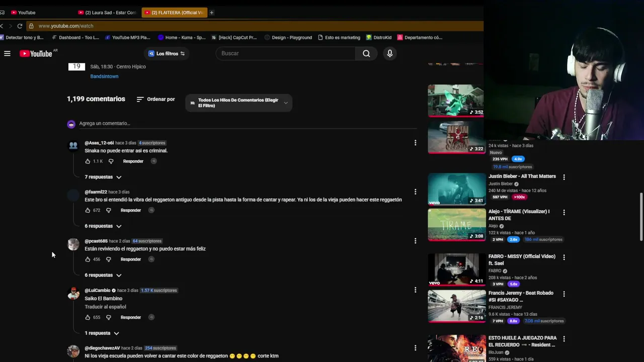Switch to the Laura Sad browser tab
Image resolution: width=644 pixels, height=362 pixels.
pos(107,13)
